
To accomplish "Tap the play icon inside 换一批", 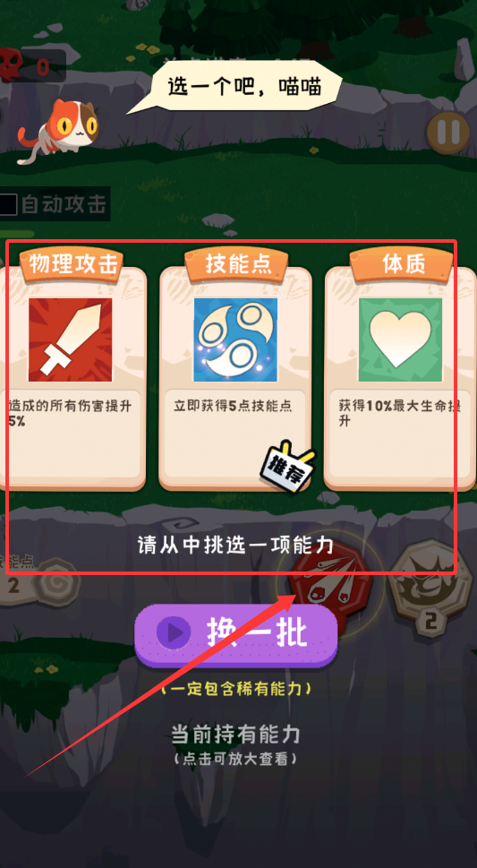I will (174, 632).
